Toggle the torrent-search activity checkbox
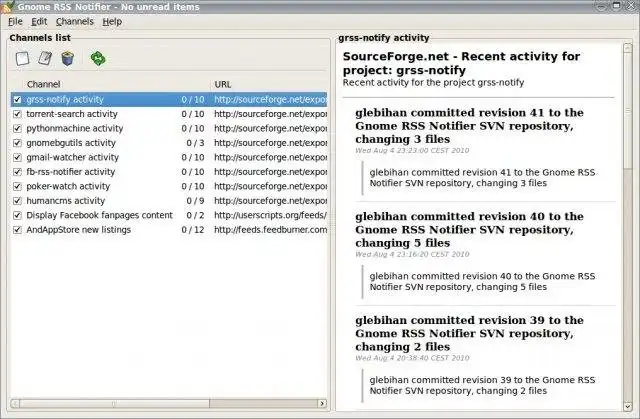Image resolution: width=640 pixels, height=419 pixels. (x=17, y=114)
